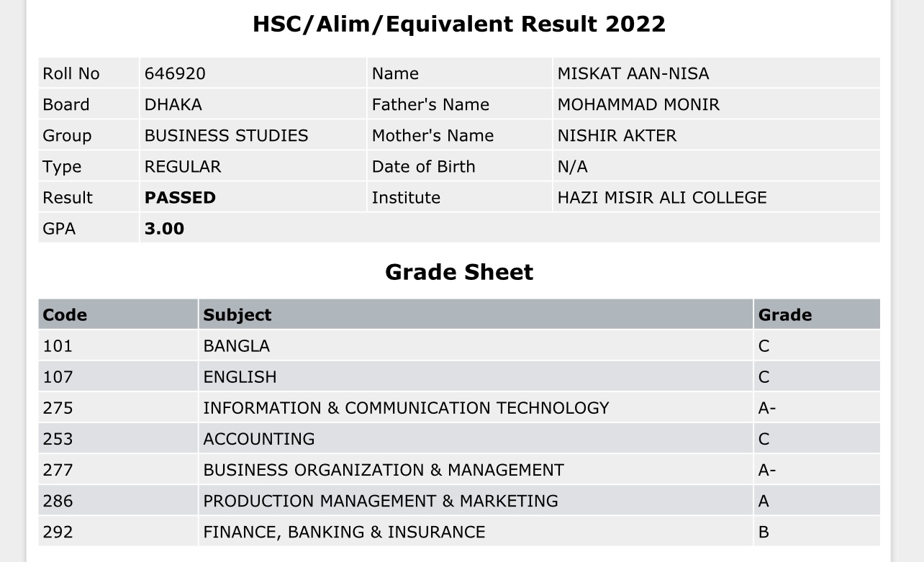
Task: Click father's name MOHAMMAD MONIR
Action: [638, 104]
